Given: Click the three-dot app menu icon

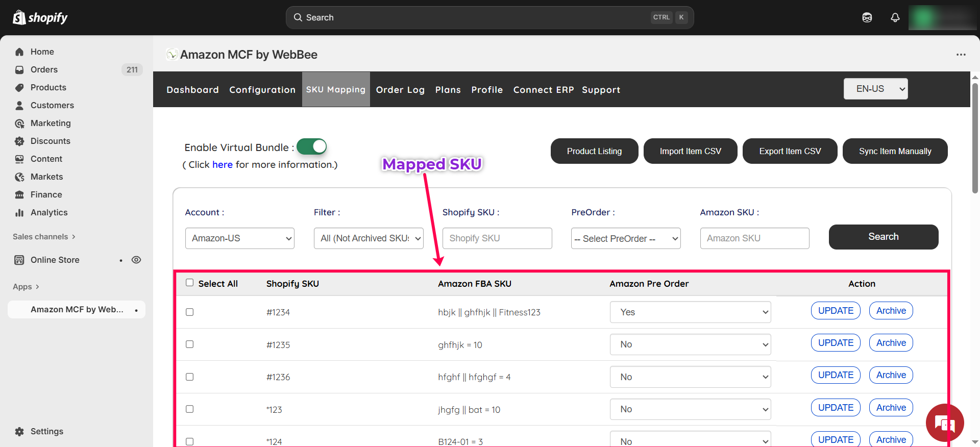Looking at the screenshot, I should tap(961, 55).
